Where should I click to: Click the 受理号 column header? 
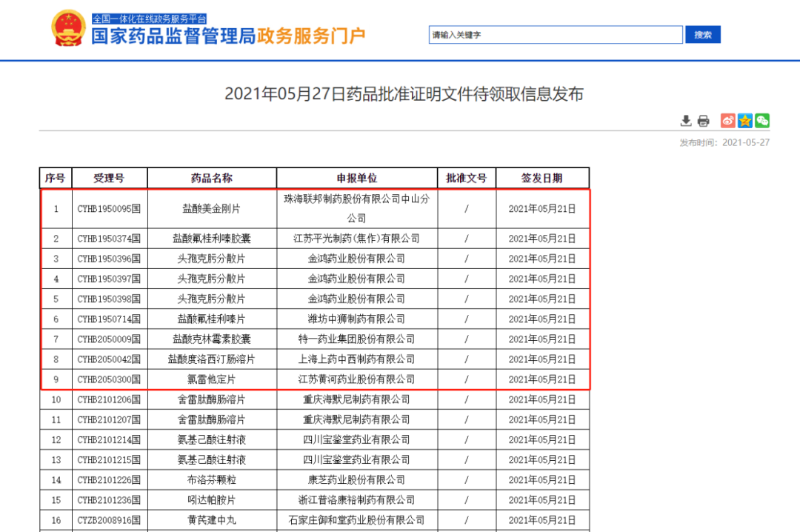[109, 178]
